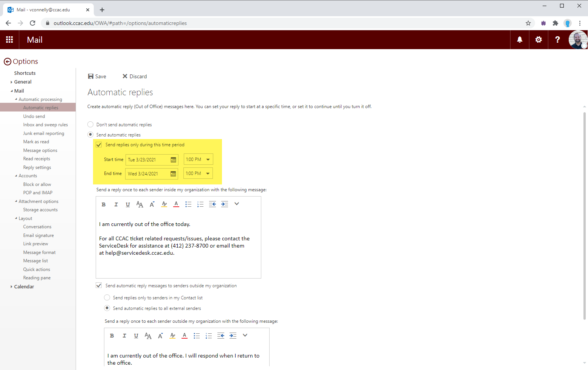The height and width of the screenshot is (370, 588).
Task: Open Email signature settings
Action: click(39, 235)
